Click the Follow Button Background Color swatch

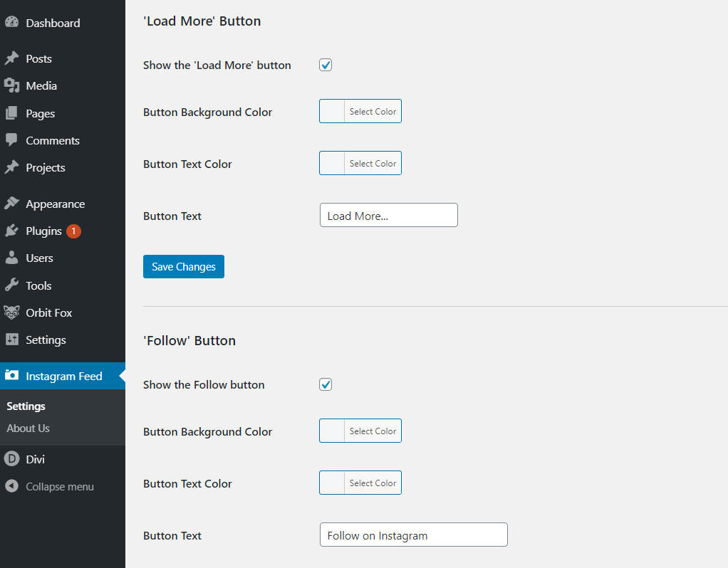click(333, 431)
